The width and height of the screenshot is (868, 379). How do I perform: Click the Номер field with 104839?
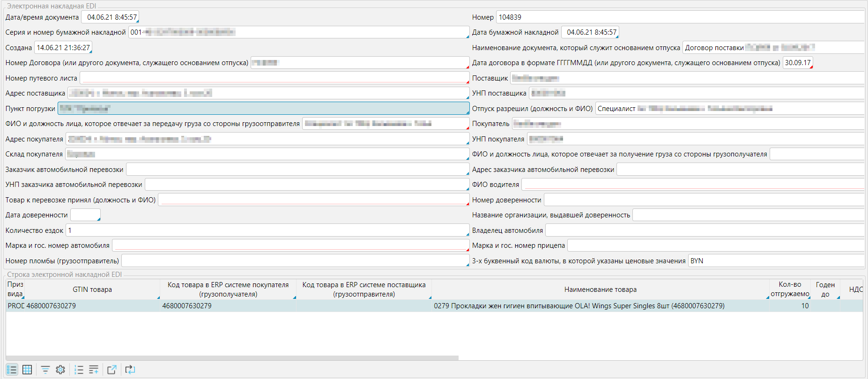pos(679,17)
